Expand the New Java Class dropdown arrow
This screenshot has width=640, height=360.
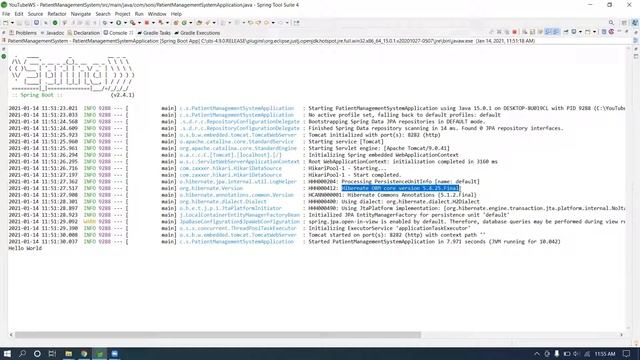pos(191,23)
